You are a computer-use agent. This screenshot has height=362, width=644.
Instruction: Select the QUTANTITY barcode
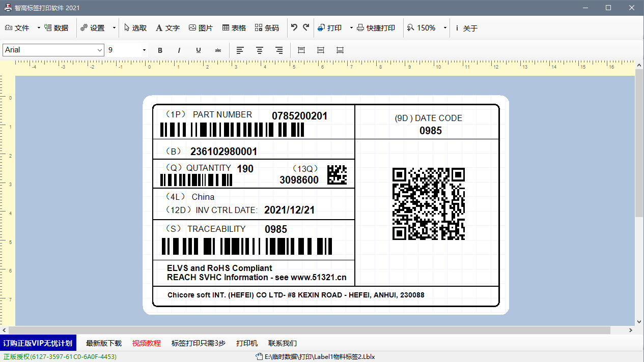click(197, 180)
